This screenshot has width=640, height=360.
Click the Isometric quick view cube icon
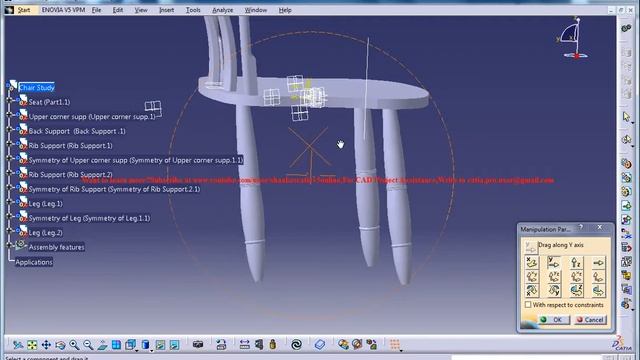click(x=130, y=345)
